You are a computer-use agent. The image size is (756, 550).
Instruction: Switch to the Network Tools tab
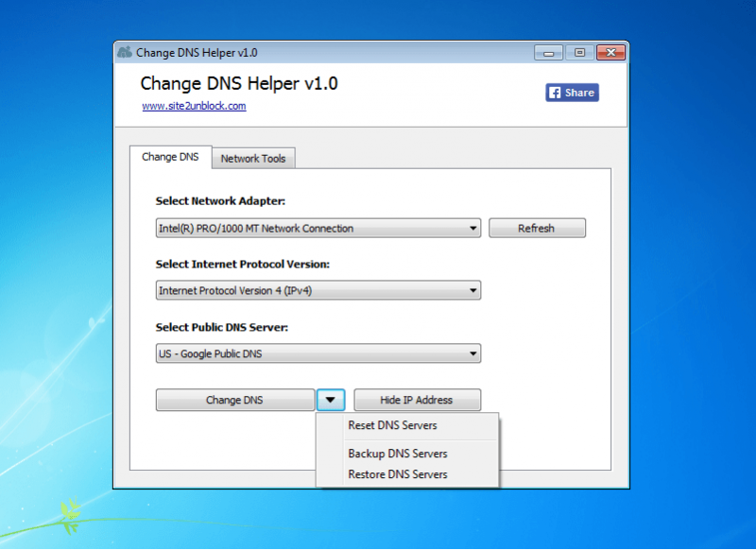click(x=253, y=159)
